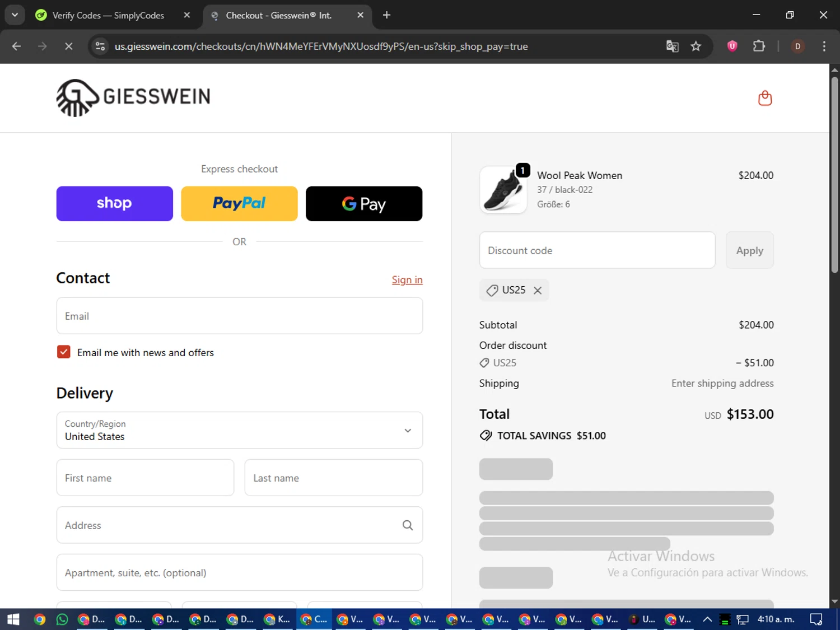Screen dimensions: 840x630
Task: Stop loading the page
Action: pos(68,46)
